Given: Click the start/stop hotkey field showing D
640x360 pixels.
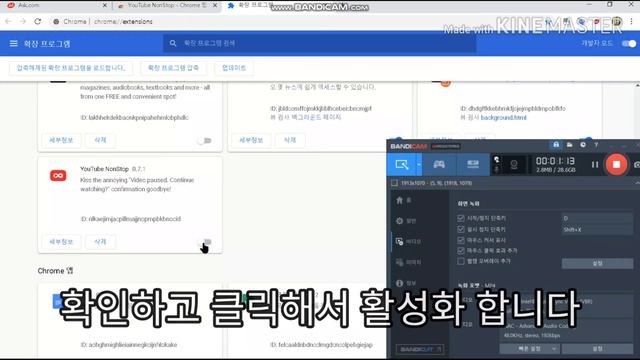Looking at the screenshot, I should (598, 218).
